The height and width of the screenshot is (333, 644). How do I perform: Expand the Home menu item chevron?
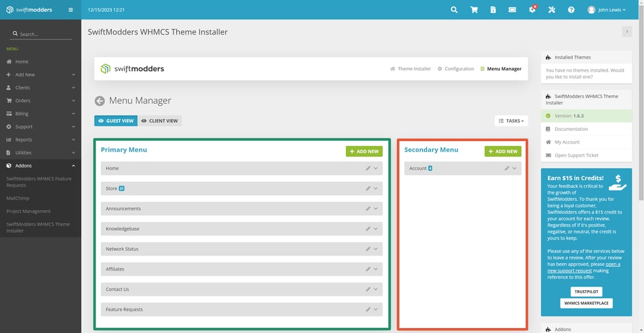coord(376,168)
